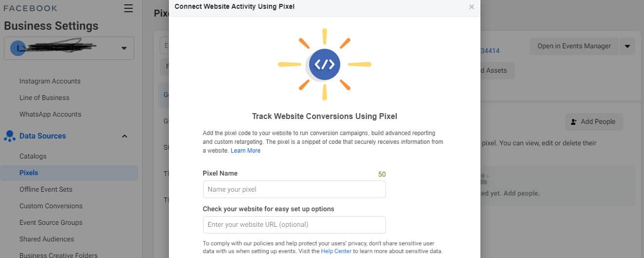The width and height of the screenshot is (644, 258).
Task: Click the Data Sources icon in sidebar
Action: click(x=9, y=136)
